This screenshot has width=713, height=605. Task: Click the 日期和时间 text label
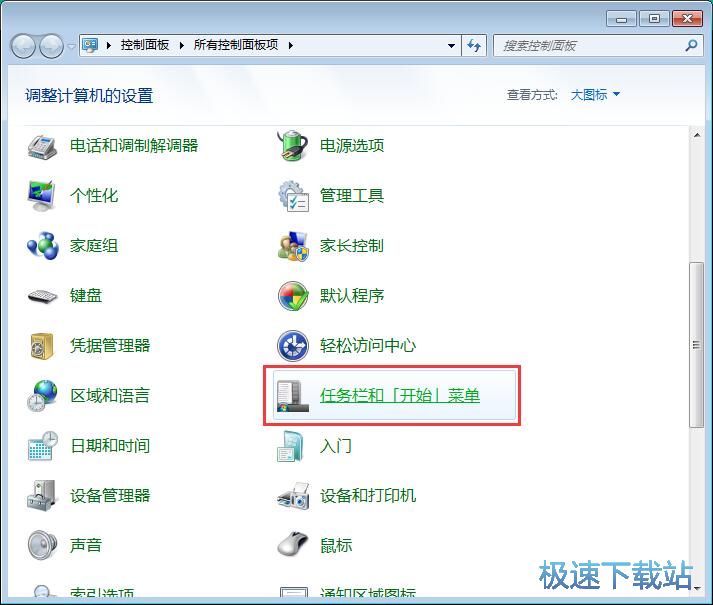coord(110,445)
